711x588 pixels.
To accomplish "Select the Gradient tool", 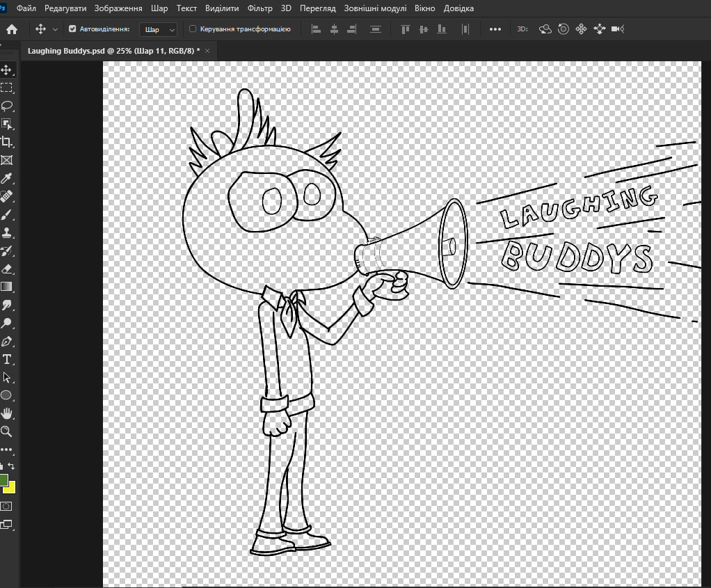I will point(6,287).
